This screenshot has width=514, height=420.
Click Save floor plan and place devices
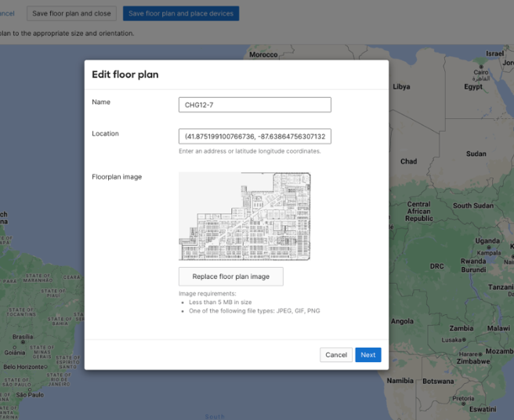181,13
